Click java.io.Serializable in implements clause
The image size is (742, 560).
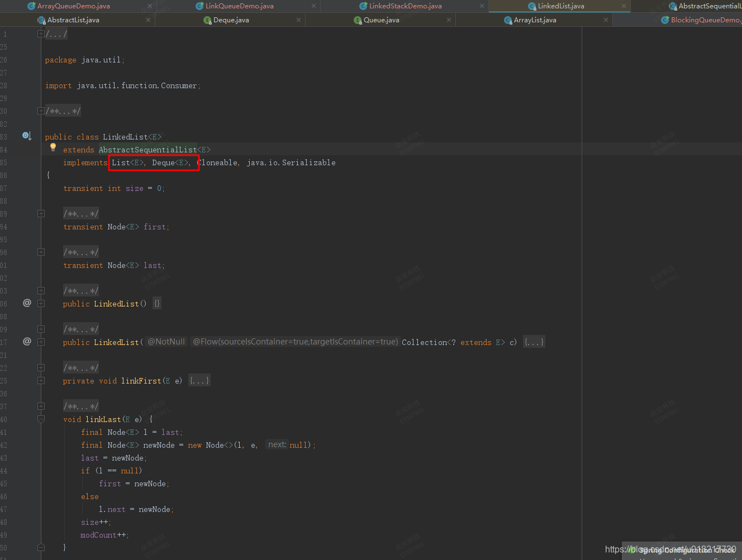pyautogui.click(x=291, y=162)
